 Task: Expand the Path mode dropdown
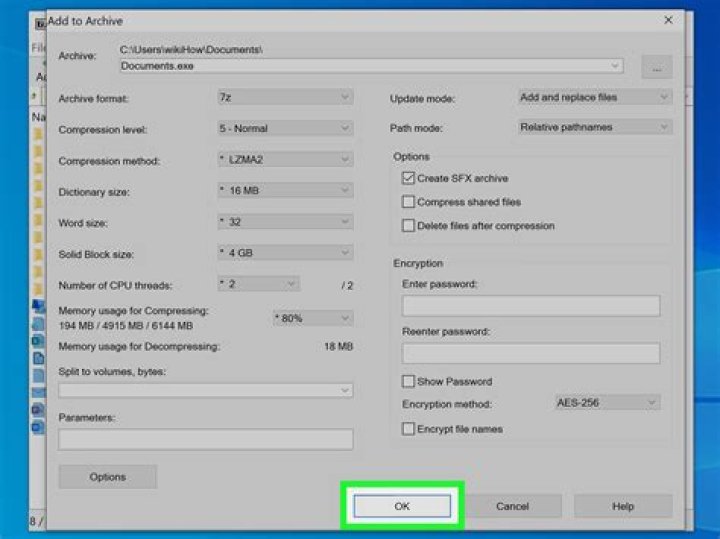[x=593, y=127]
